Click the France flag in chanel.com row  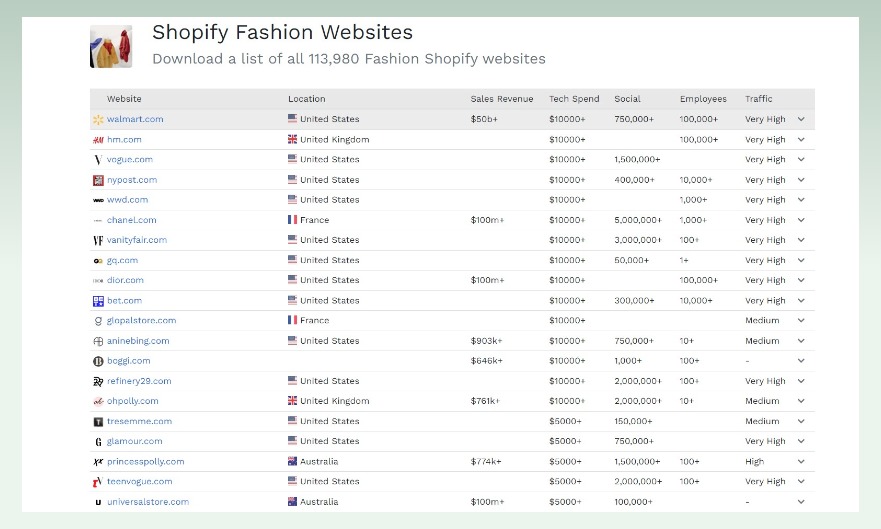tap(292, 220)
